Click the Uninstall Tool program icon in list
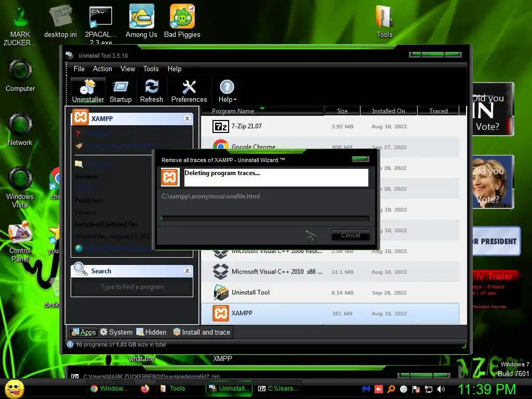The image size is (532, 399). click(x=220, y=292)
